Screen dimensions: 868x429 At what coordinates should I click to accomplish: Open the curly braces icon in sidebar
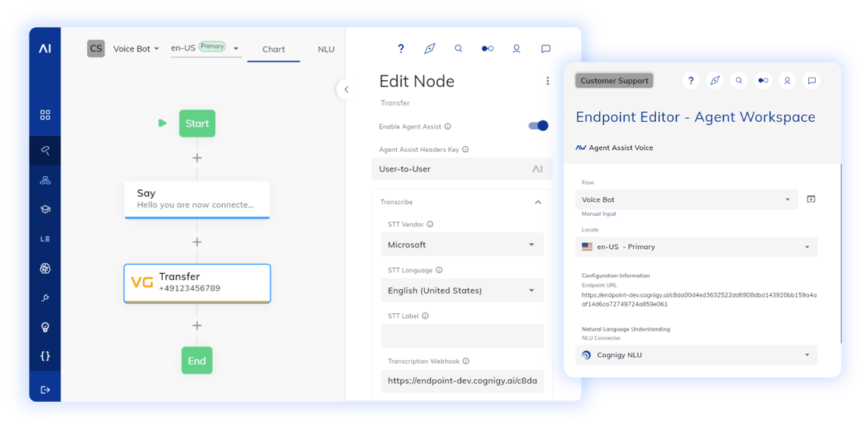pos(45,356)
